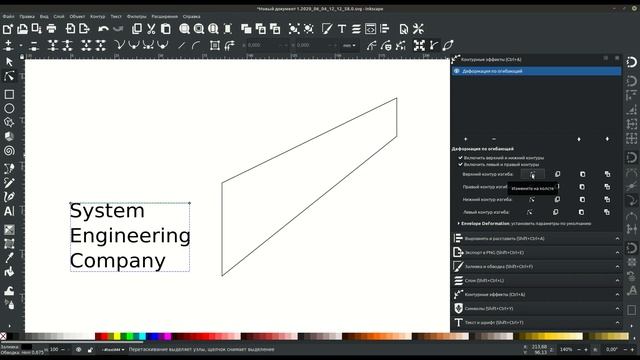The width and height of the screenshot is (640, 360).
Task: Paste path into the bottom bend path
Action: point(582,200)
